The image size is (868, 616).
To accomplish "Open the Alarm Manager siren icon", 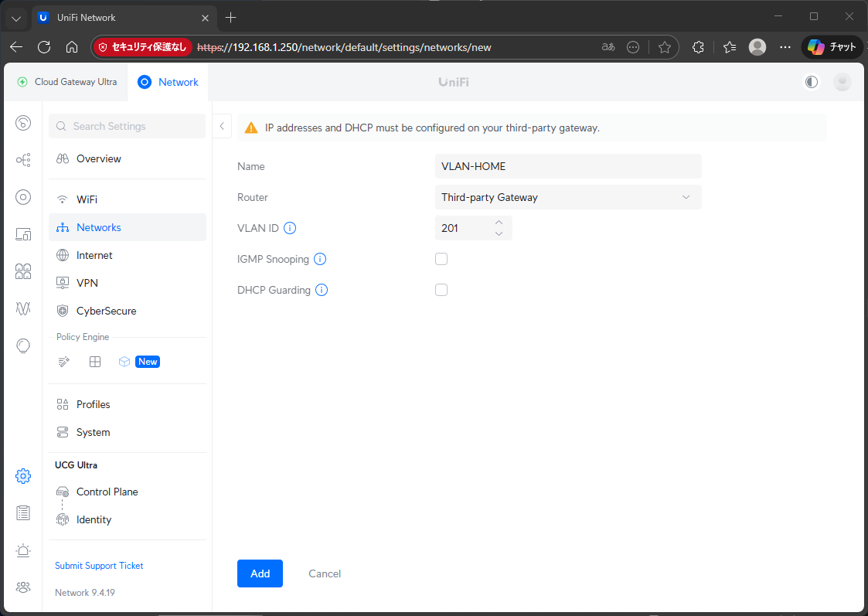I will [x=23, y=550].
